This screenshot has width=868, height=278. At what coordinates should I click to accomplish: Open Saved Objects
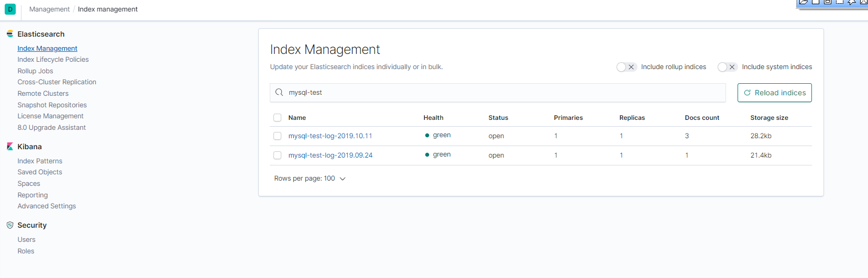click(x=40, y=172)
